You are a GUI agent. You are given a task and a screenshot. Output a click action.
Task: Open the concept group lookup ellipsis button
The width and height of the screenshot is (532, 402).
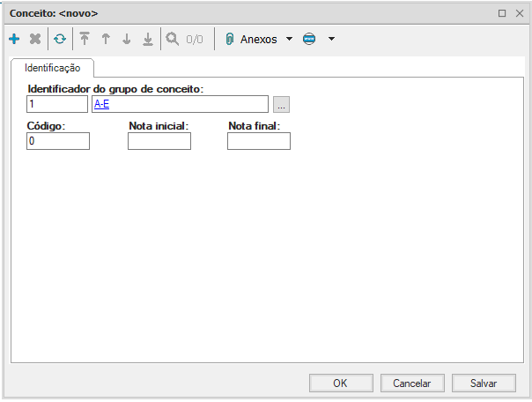pyautogui.click(x=281, y=105)
